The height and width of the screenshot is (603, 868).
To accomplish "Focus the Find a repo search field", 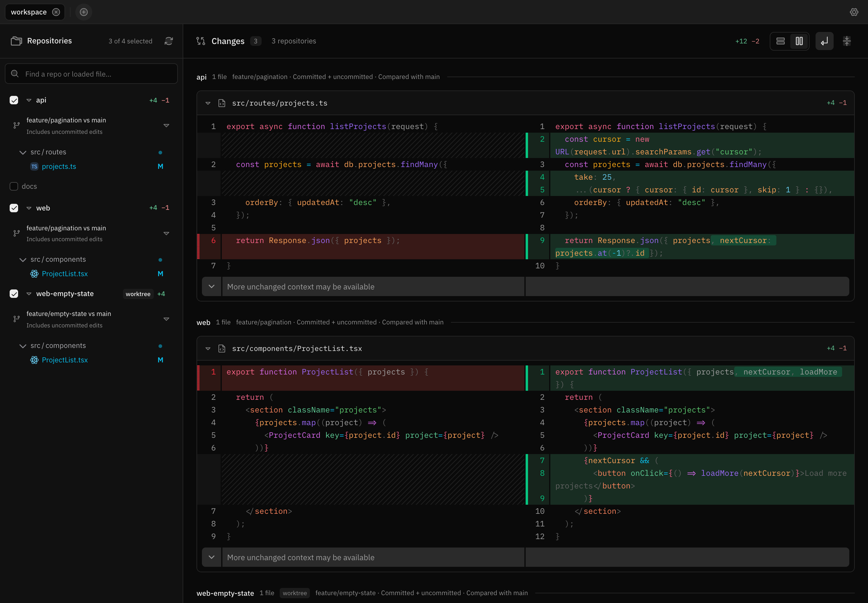I will 91,74.
